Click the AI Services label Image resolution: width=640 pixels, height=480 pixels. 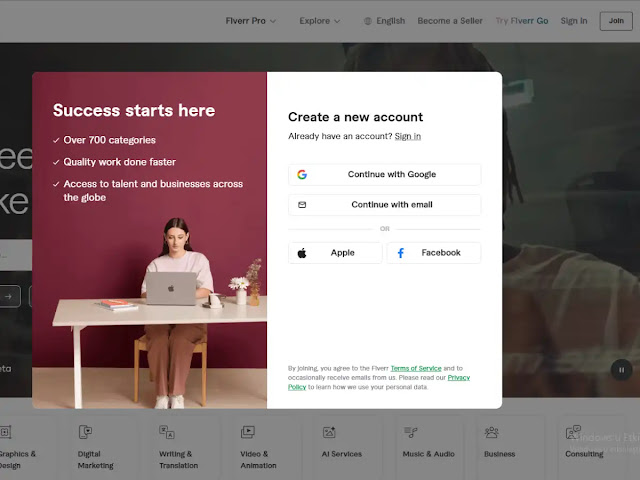point(342,454)
